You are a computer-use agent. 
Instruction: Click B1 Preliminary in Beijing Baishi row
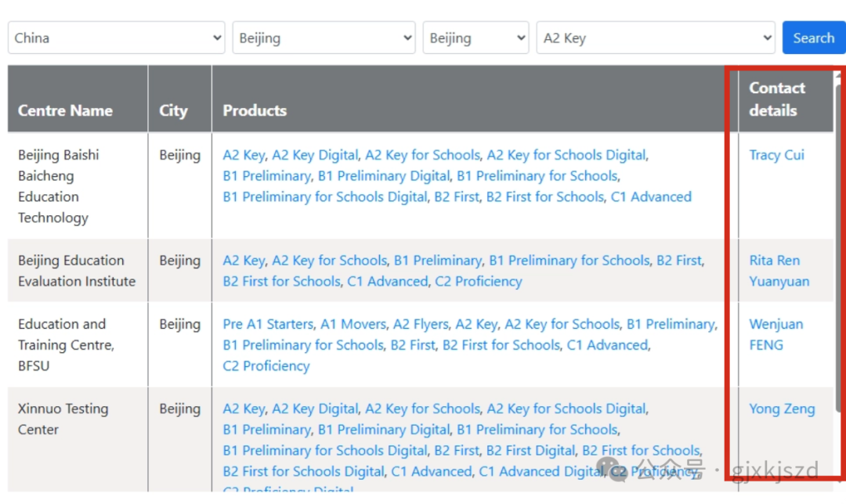click(266, 176)
